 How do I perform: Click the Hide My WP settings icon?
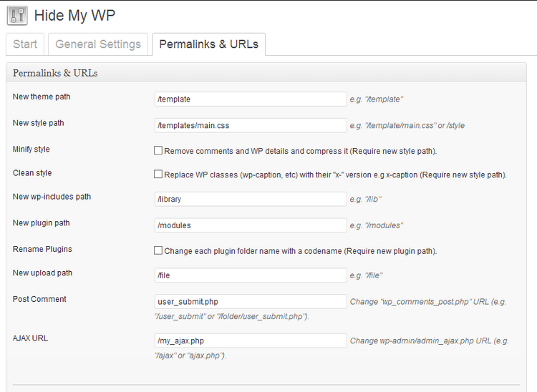coord(17,15)
